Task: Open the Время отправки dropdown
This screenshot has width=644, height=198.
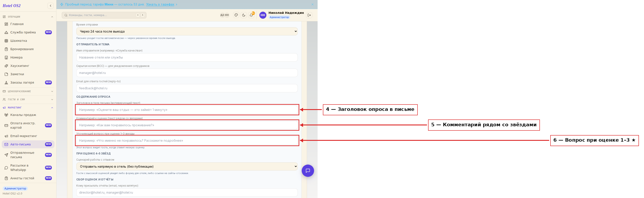Action: [187, 31]
